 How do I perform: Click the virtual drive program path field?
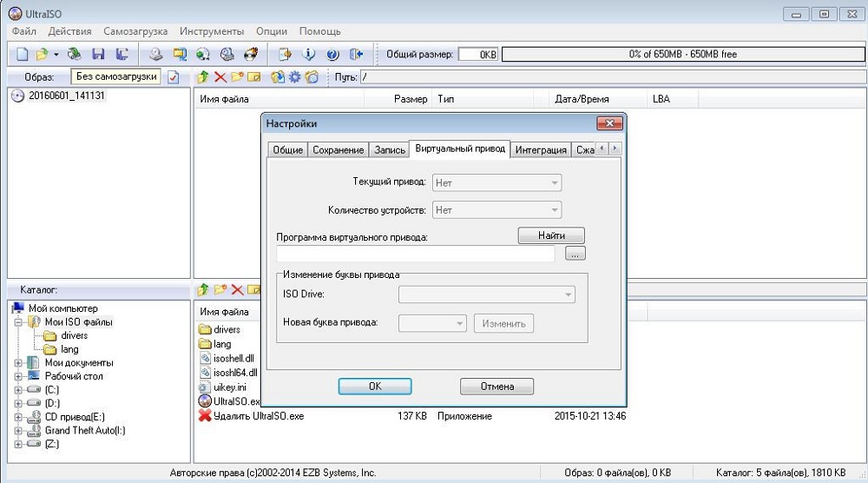(416, 254)
